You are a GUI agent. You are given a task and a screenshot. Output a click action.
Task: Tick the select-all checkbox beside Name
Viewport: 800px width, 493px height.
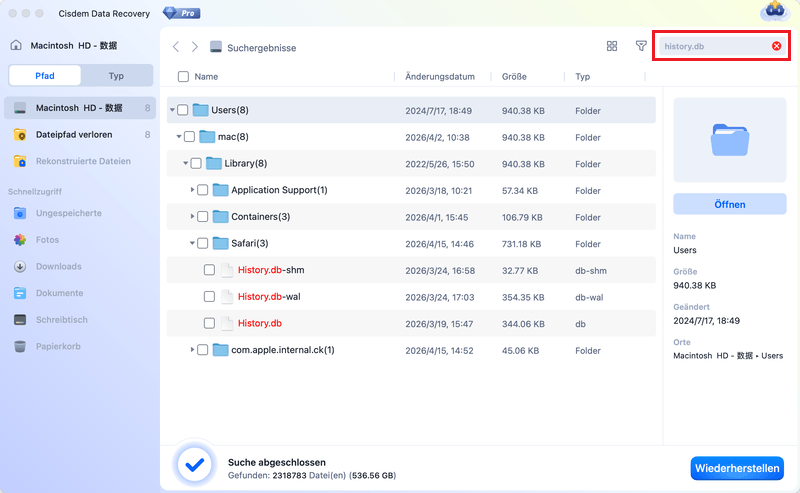pos(183,77)
